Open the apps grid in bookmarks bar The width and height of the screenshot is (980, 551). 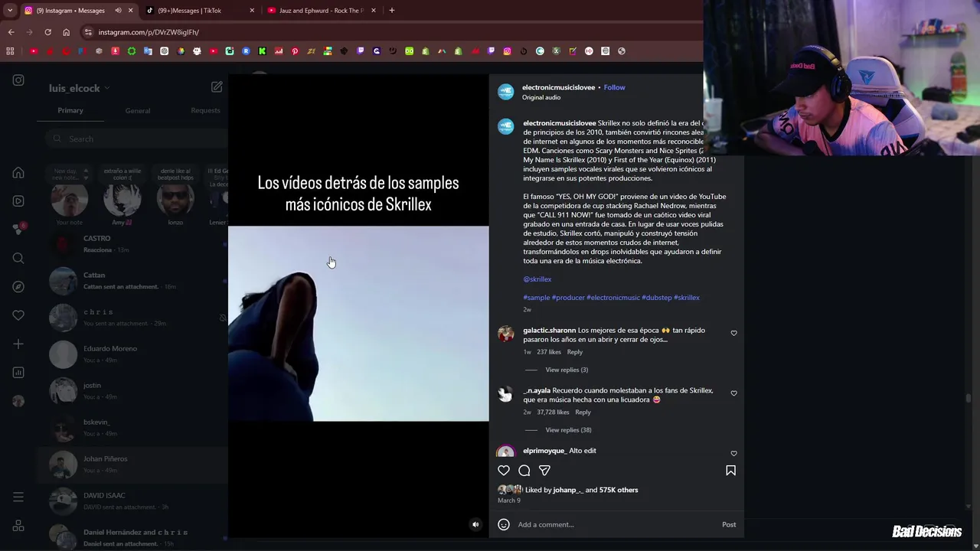tap(10, 51)
